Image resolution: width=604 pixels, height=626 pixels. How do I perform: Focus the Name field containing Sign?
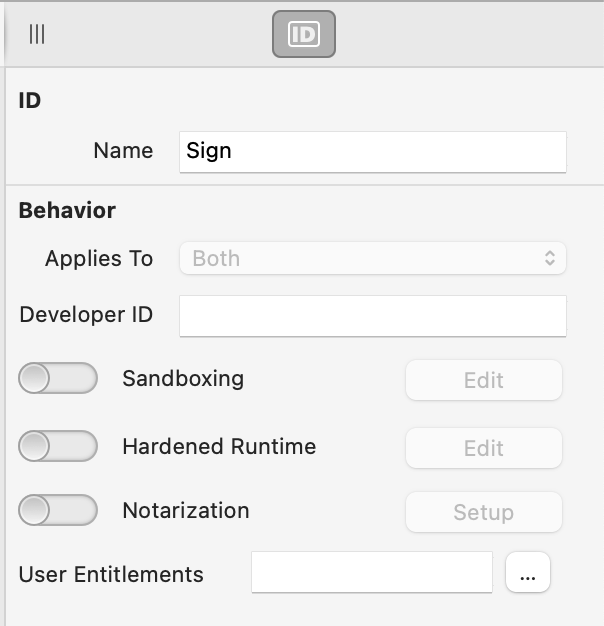click(x=372, y=152)
